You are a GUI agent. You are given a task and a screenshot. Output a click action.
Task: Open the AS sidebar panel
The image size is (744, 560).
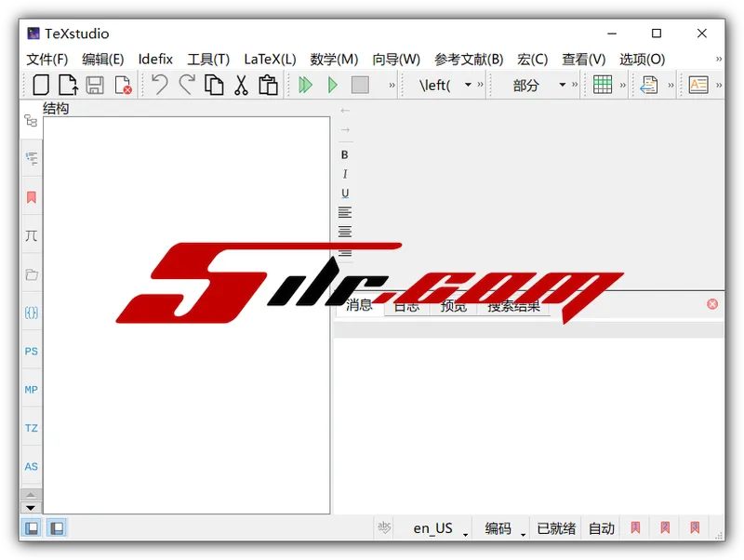pos(32,466)
